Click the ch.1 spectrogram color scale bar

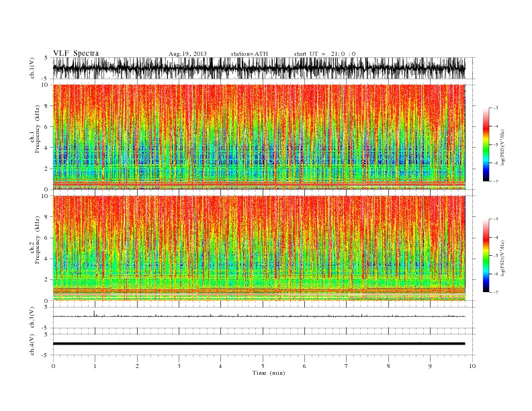point(486,144)
